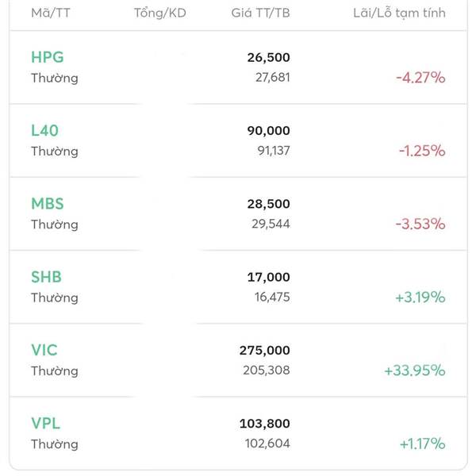
Task: Open the L40 stock ticker
Action: click(x=45, y=130)
